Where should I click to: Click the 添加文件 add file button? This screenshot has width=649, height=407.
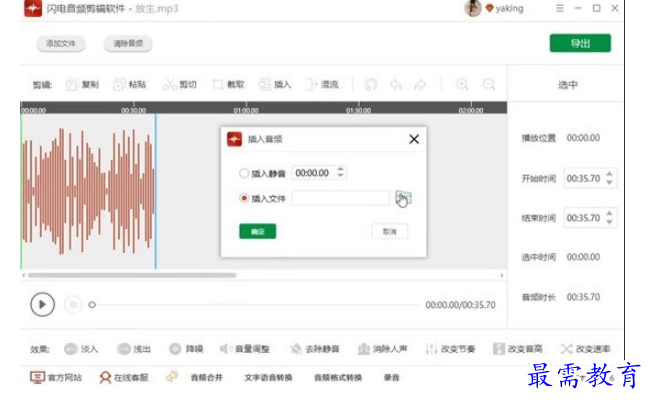click(x=61, y=43)
